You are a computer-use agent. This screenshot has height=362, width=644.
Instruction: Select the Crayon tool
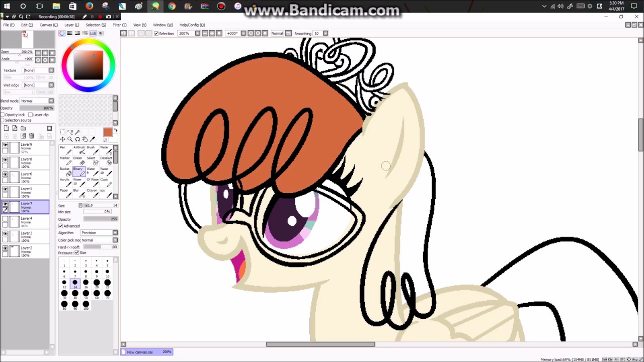pyautogui.click(x=92, y=193)
